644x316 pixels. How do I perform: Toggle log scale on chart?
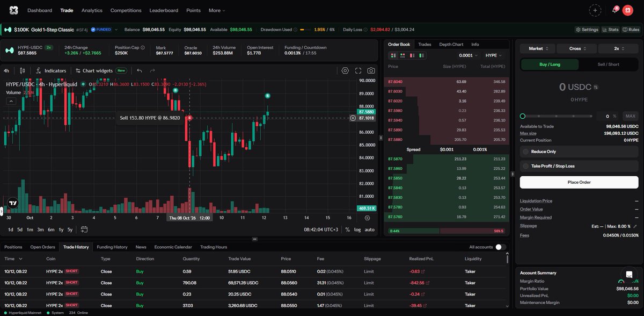[x=357, y=229]
